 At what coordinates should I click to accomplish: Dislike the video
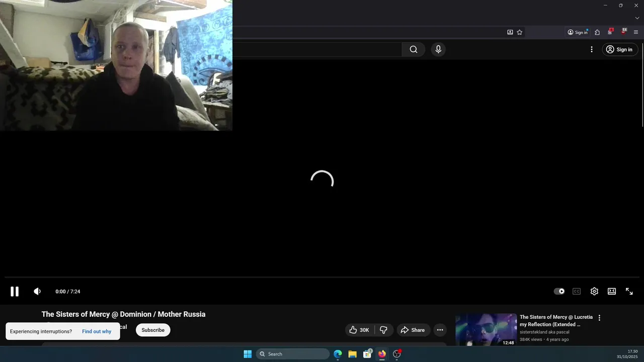coord(383,330)
